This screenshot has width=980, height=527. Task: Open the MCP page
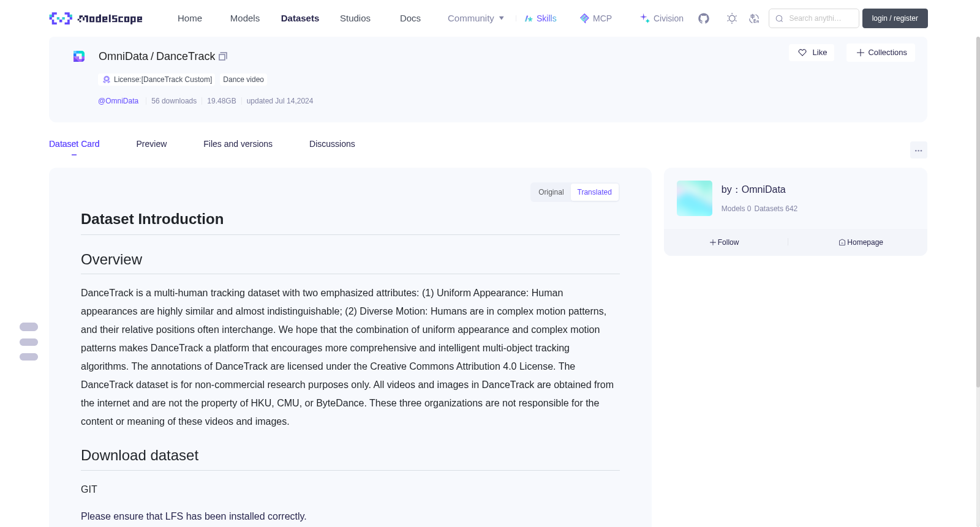pyautogui.click(x=595, y=18)
